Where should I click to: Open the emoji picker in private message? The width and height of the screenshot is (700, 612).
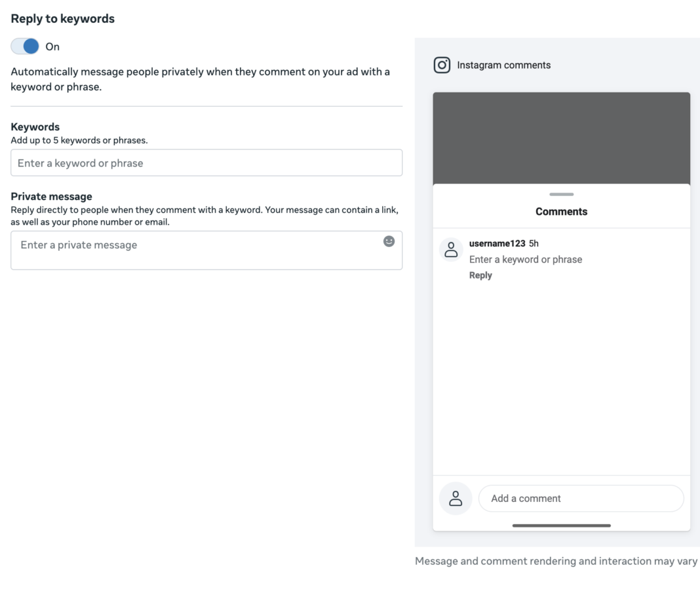pos(389,241)
